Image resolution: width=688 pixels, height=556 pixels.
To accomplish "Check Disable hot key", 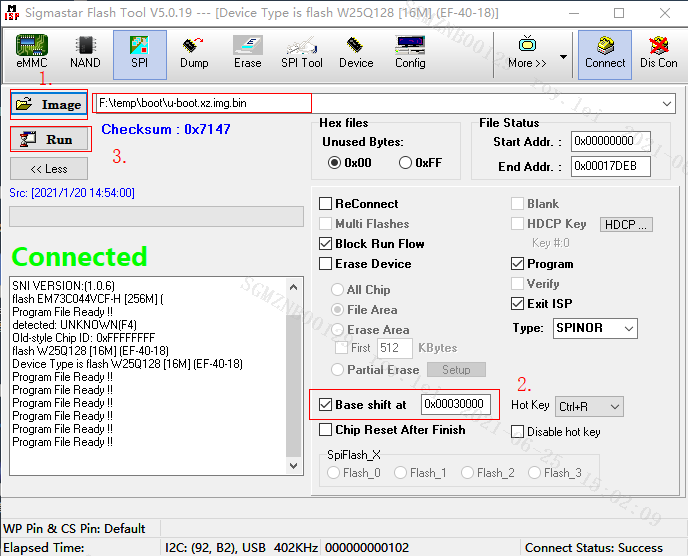I will pos(517,432).
